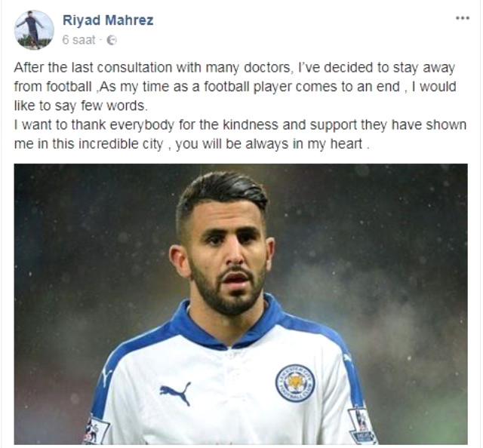This screenshot has height=448, width=483.
Task: Visit the Riyad Mahrez profile name link
Action: tap(108, 20)
